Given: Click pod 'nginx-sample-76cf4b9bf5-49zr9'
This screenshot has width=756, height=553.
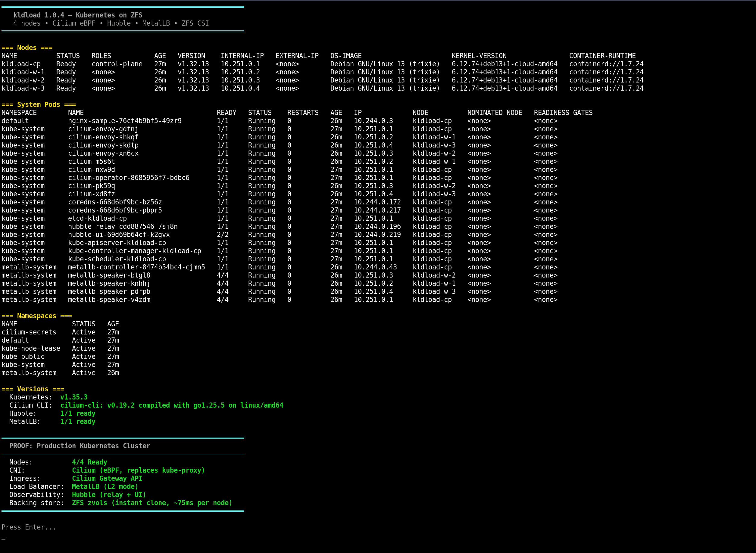Looking at the screenshot, I should coord(125,121).
